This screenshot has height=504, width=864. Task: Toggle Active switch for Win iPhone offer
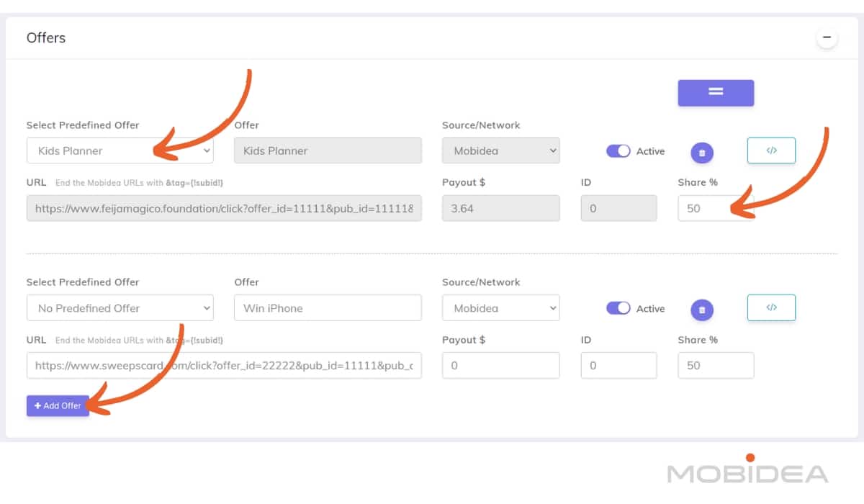tap(618, 308)
